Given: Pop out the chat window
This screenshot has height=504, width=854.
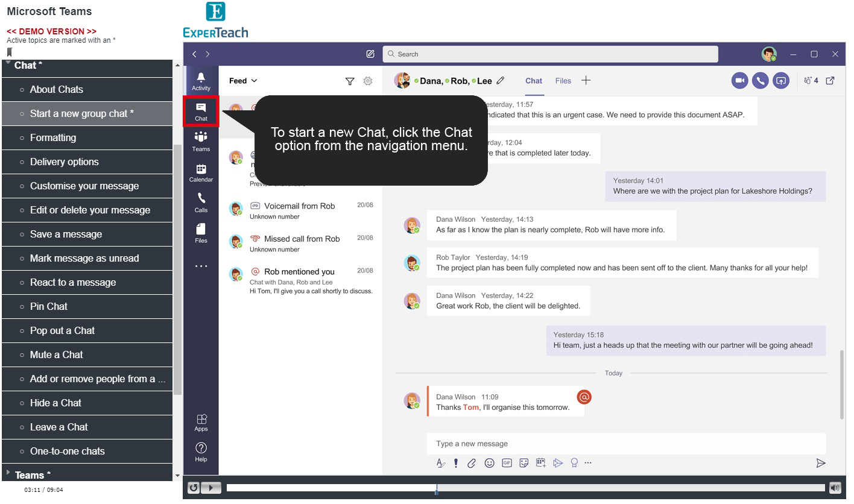Looking at the screenshot, I should [x=830, y=81].
